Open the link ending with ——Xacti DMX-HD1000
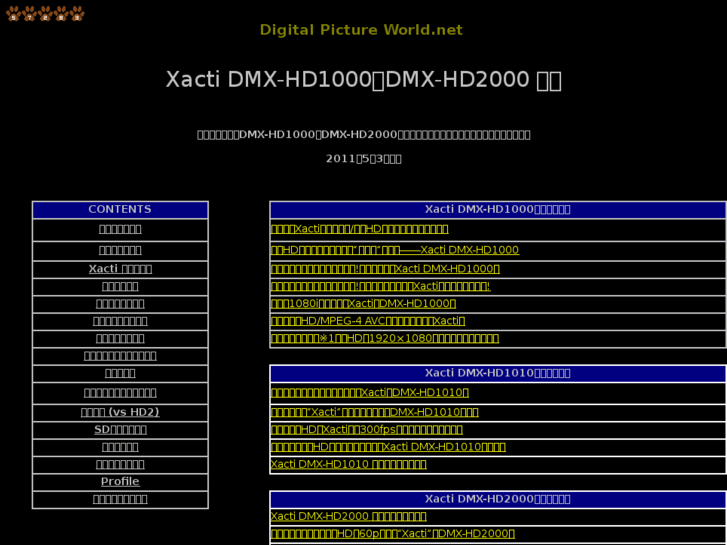727x545 pixels. 395,250
